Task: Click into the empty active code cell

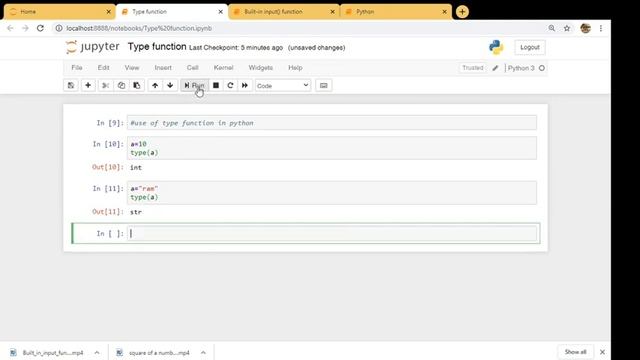Action: (x=331, y=233)
